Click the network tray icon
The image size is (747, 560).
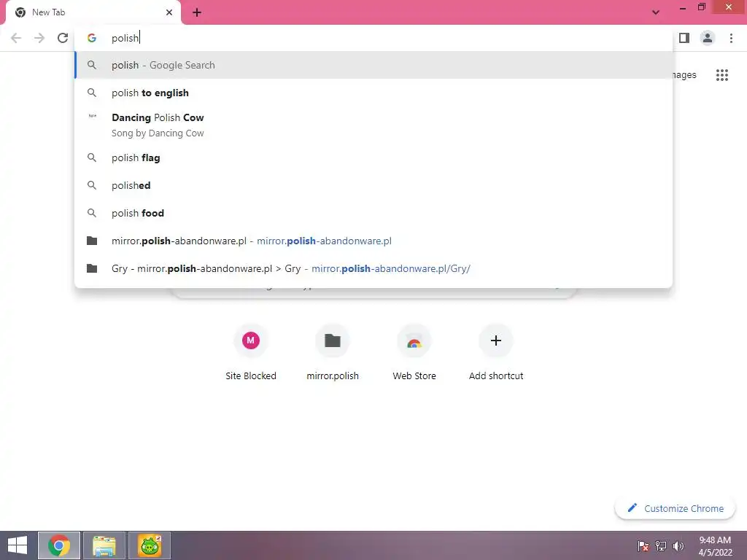coord(661,545)
